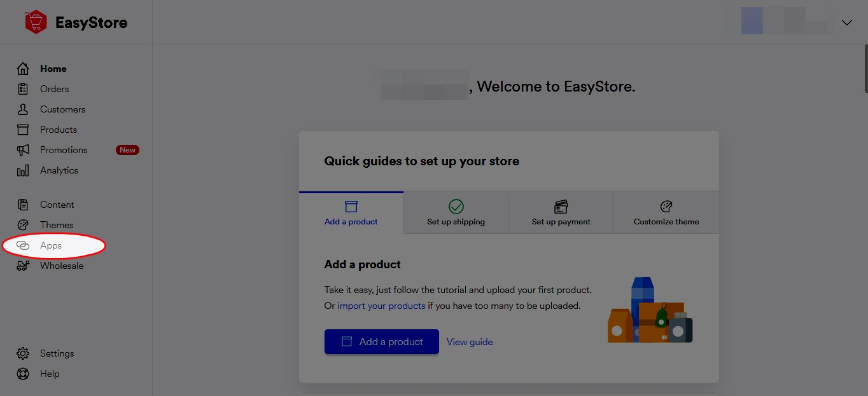Open store Settings
The height and width of the screenshot is (396, 868).
coord(57,353)
